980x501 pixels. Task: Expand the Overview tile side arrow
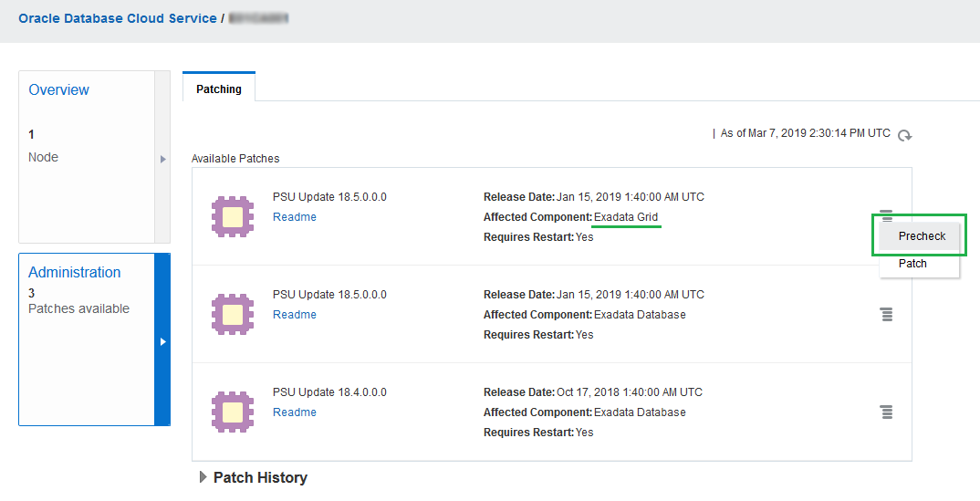pos(163,159)
